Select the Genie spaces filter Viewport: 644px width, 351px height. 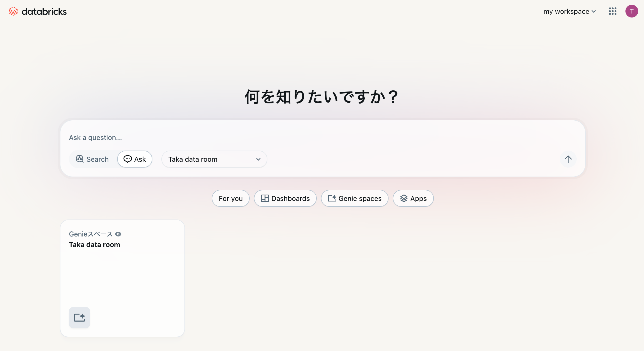tap(355, 198)
